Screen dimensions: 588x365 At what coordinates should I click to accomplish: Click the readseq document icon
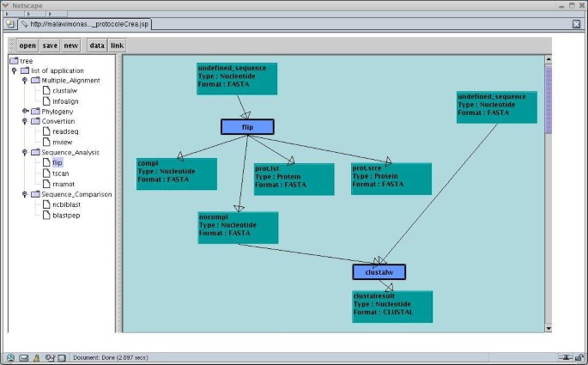tap(46, 131)
